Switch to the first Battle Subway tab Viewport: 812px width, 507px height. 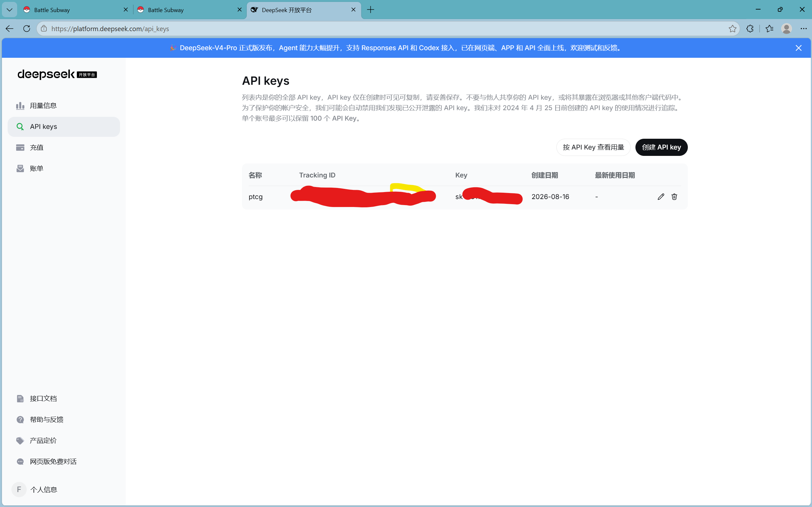pyautogui.click(x=76, y=10)
